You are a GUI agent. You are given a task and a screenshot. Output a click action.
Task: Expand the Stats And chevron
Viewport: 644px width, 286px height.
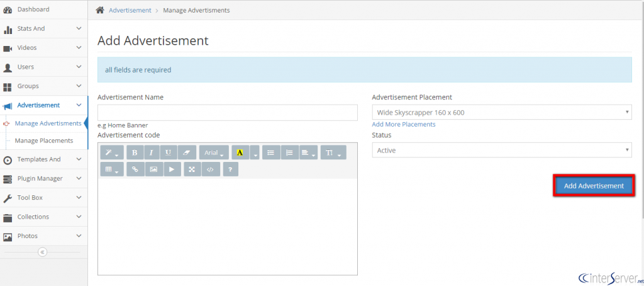79,28
